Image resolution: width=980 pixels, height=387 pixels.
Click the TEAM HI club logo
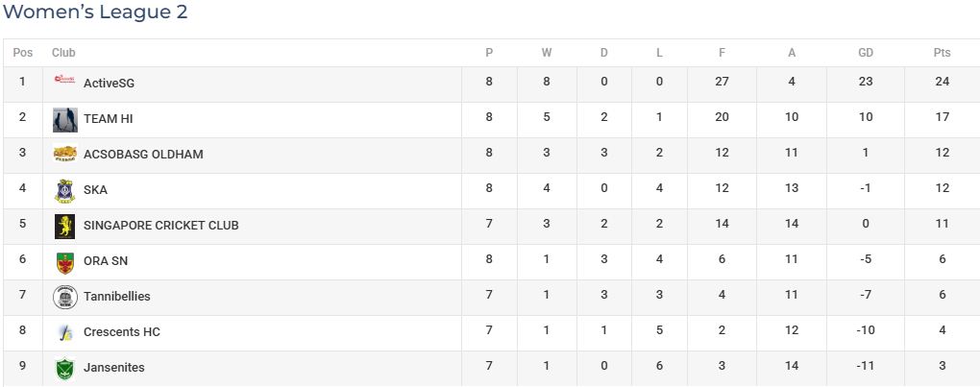pos(65,120)
